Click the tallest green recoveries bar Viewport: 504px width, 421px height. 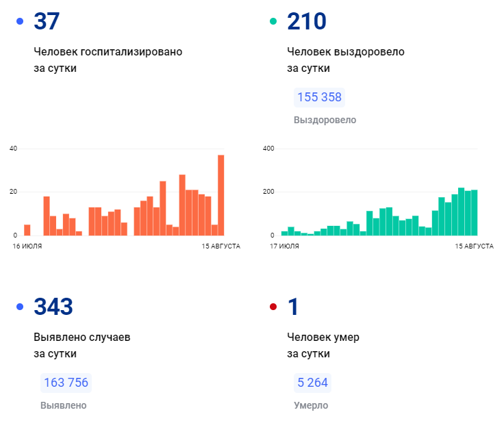coord(461,212)
